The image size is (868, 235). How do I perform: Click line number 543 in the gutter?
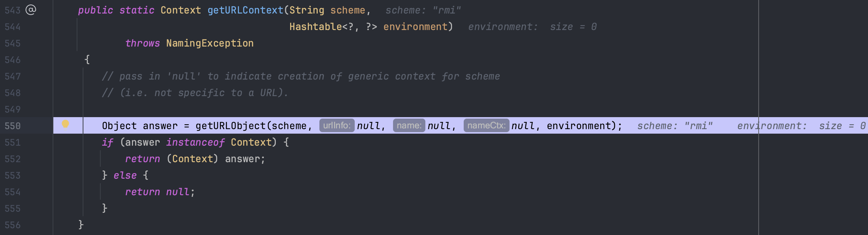click(x=12, y=10)
